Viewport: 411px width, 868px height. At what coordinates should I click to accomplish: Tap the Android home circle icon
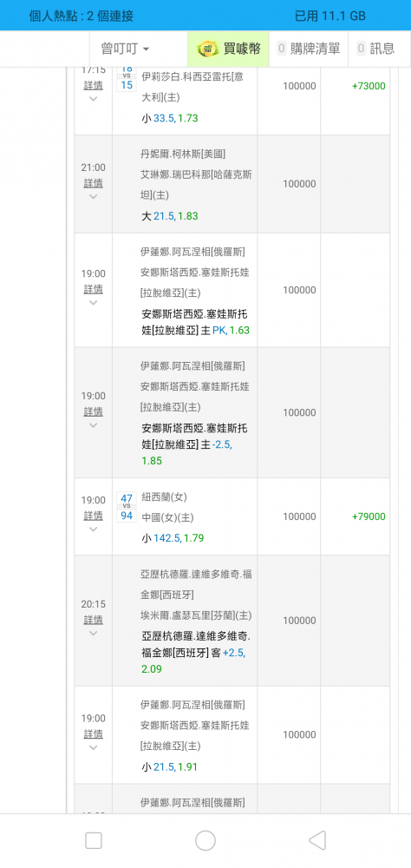205,840
